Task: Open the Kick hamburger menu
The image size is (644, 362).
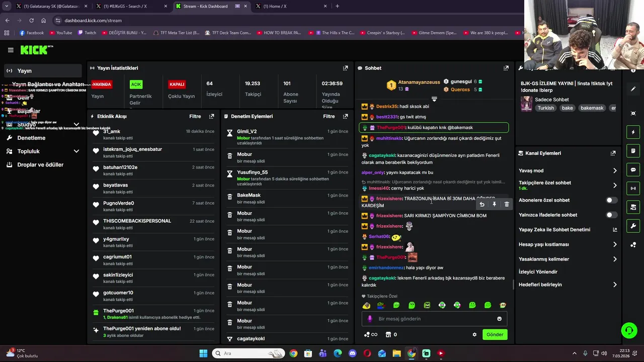Action: pos(11,50)
